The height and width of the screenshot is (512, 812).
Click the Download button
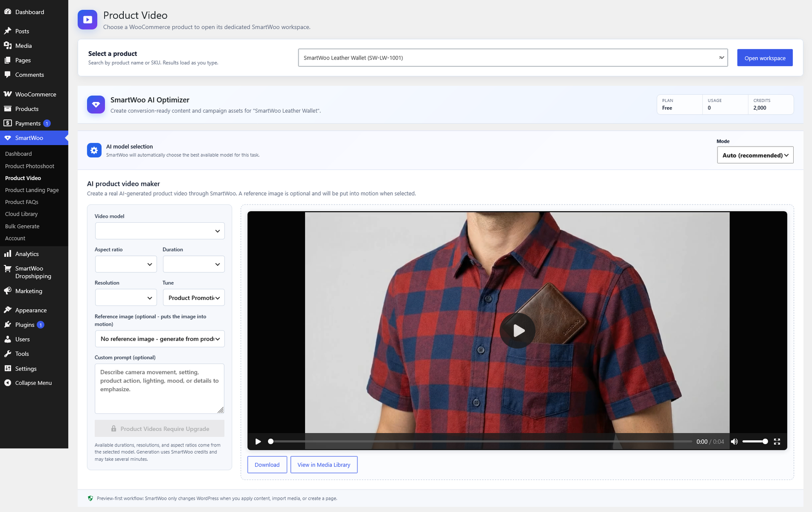(x=267, y=465)
